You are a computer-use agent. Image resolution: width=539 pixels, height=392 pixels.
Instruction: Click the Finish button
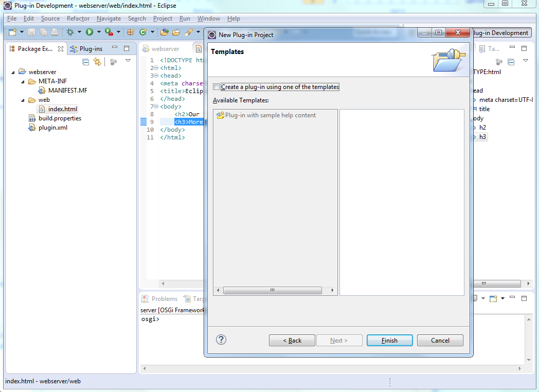tap(389, 341)
